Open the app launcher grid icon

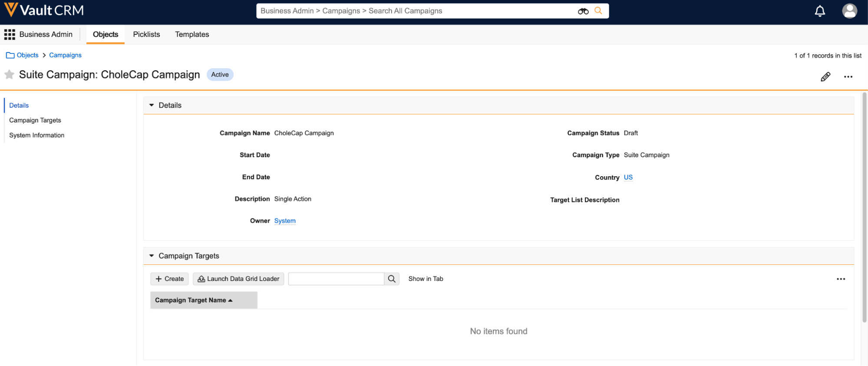point(10,34)
